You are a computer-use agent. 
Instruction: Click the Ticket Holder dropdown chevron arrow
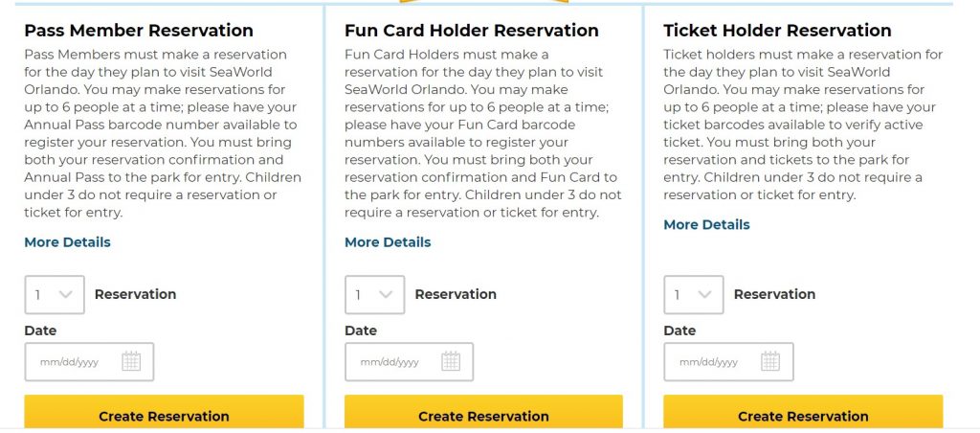(704, 295)
